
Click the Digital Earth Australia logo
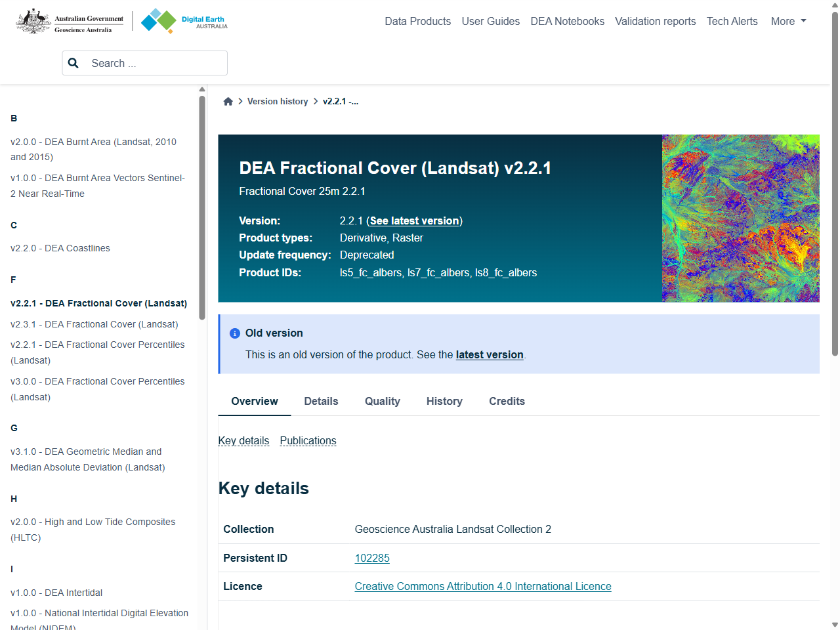tap(184, 22)
